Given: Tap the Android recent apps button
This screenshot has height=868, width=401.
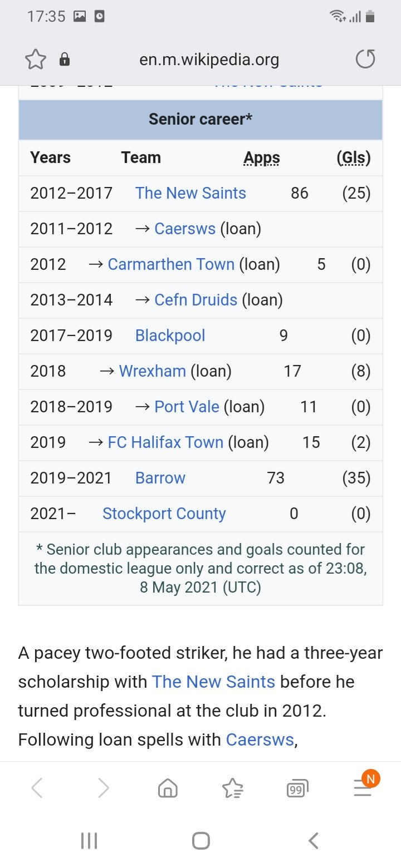Looking at the screenshot, I should [89, 840].
